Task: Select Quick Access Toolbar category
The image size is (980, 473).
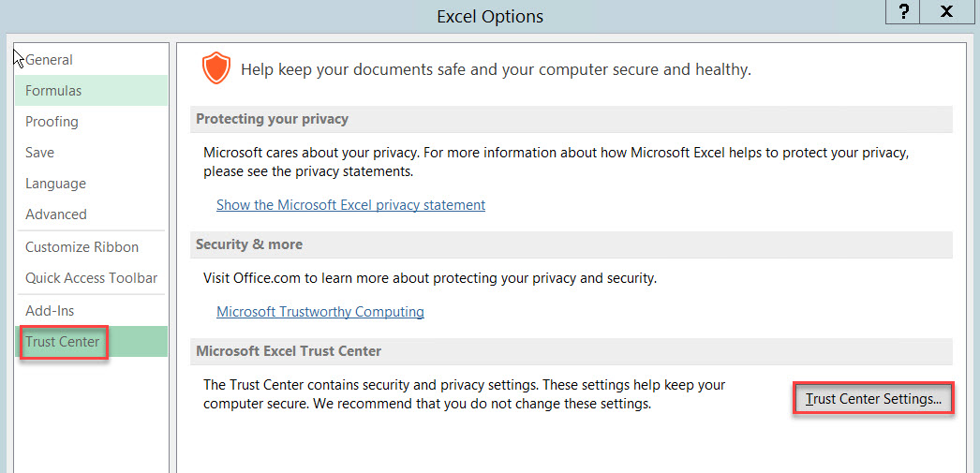Action: click(x=91, y=278)
